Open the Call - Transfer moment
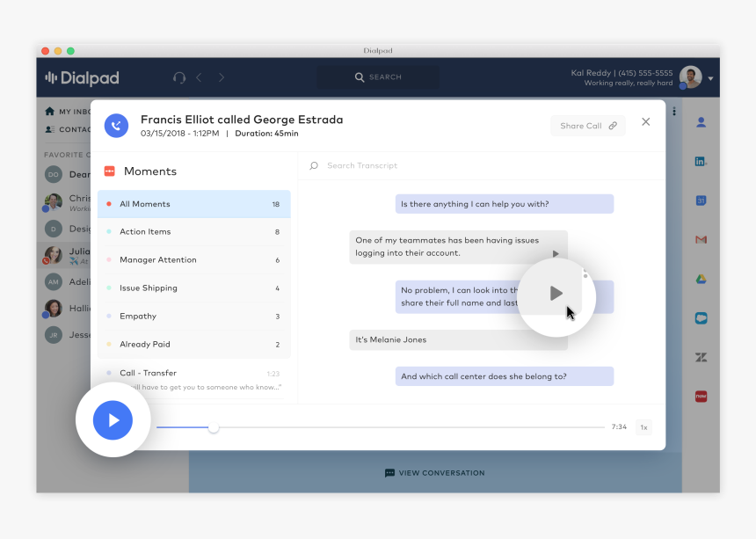Image resolution: width=756 pixels, height=539 pixels. [x=193, y=380]
